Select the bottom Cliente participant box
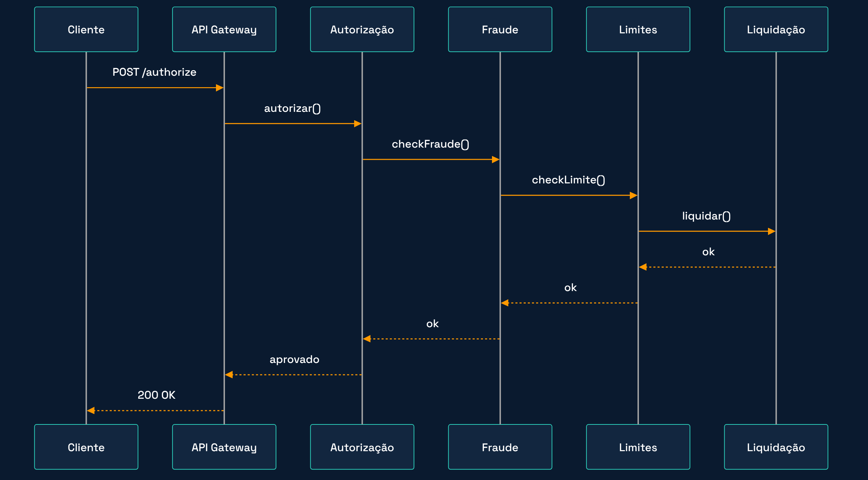 86,447
